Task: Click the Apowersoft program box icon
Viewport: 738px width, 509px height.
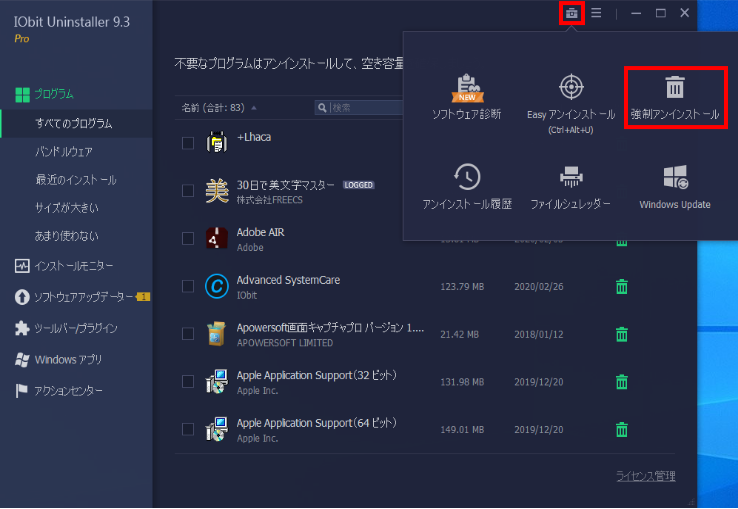Action: pos(217,334)
